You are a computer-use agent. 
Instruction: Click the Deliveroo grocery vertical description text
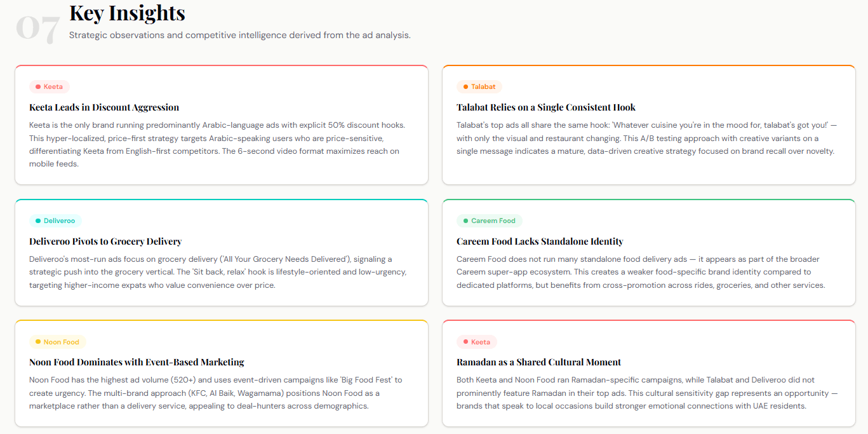218,272
